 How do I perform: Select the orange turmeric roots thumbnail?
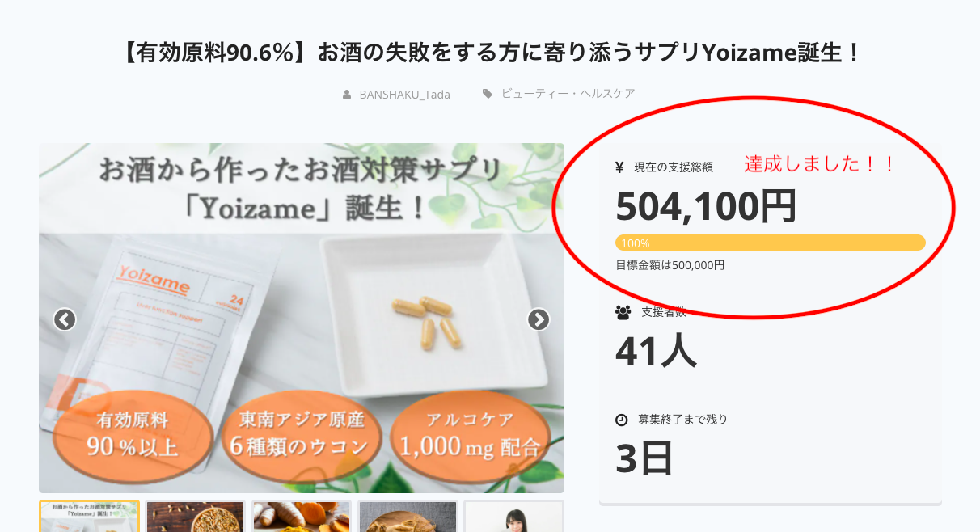tap(302, 516)
